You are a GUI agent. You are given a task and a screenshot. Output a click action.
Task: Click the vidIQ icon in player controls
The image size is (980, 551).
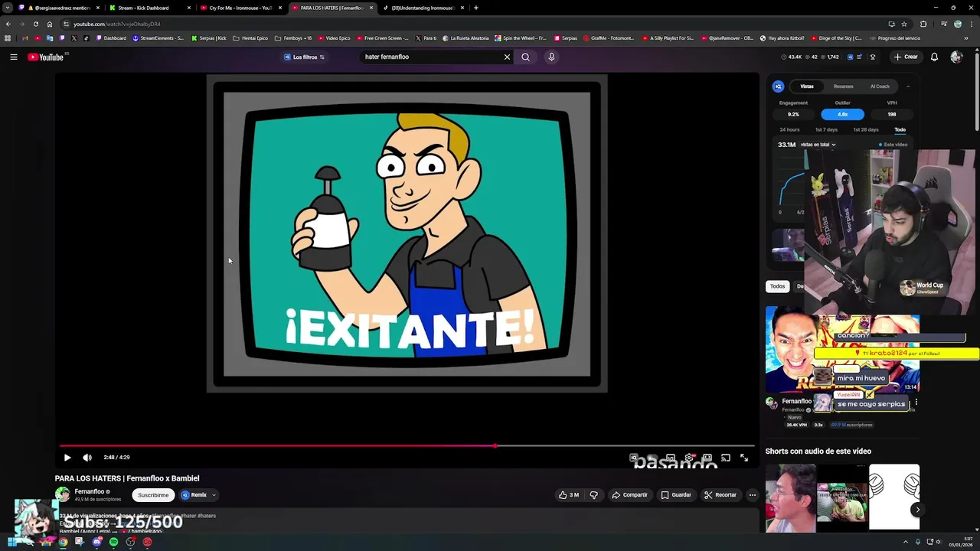point(634,458)
